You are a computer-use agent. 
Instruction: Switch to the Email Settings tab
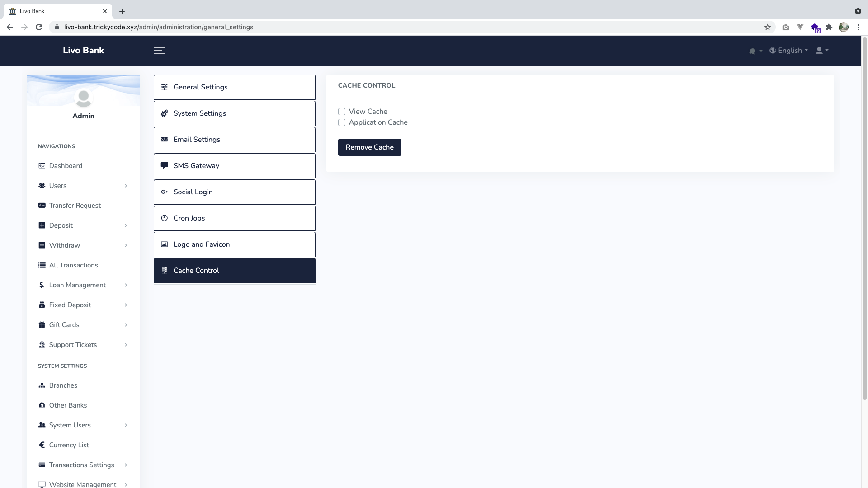point(235,140)
